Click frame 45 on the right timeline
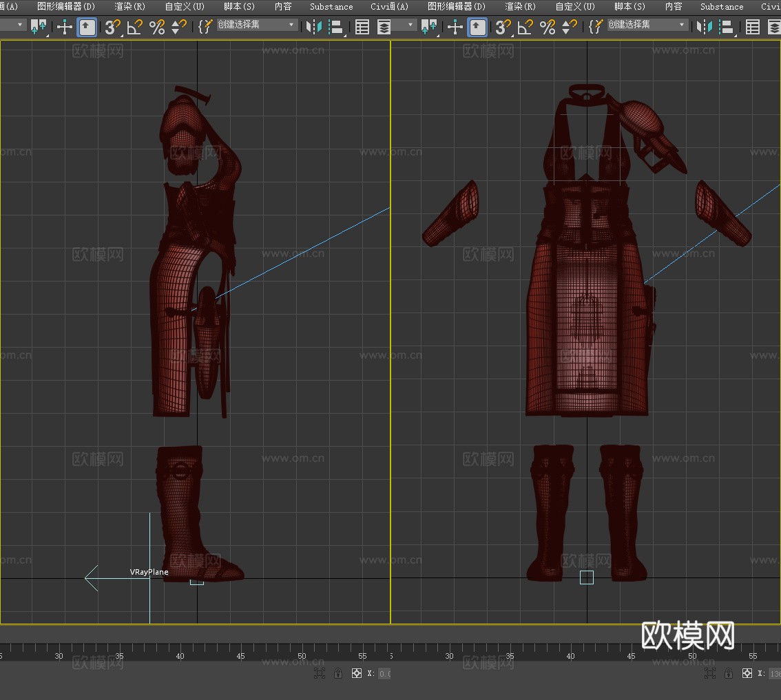This screenshot has width=781, height=700. point(631,656)
